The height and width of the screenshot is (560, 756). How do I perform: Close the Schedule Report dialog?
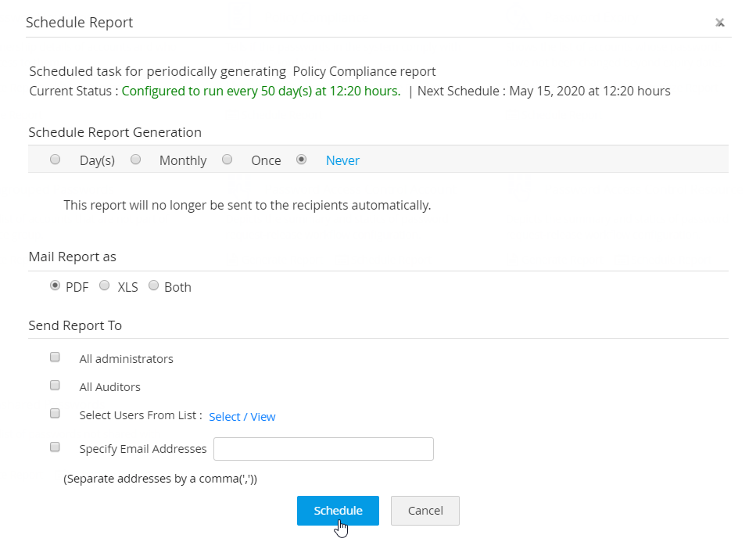tap(719, 23)
